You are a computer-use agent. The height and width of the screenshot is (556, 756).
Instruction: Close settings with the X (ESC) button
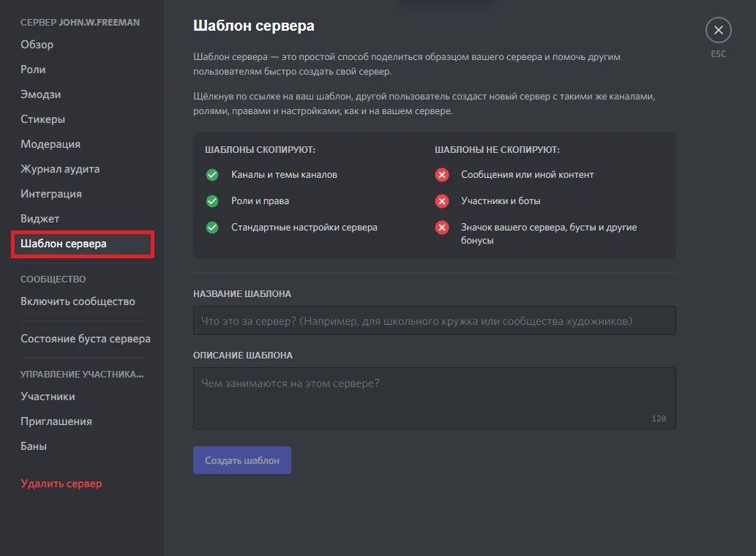(718, 30)
